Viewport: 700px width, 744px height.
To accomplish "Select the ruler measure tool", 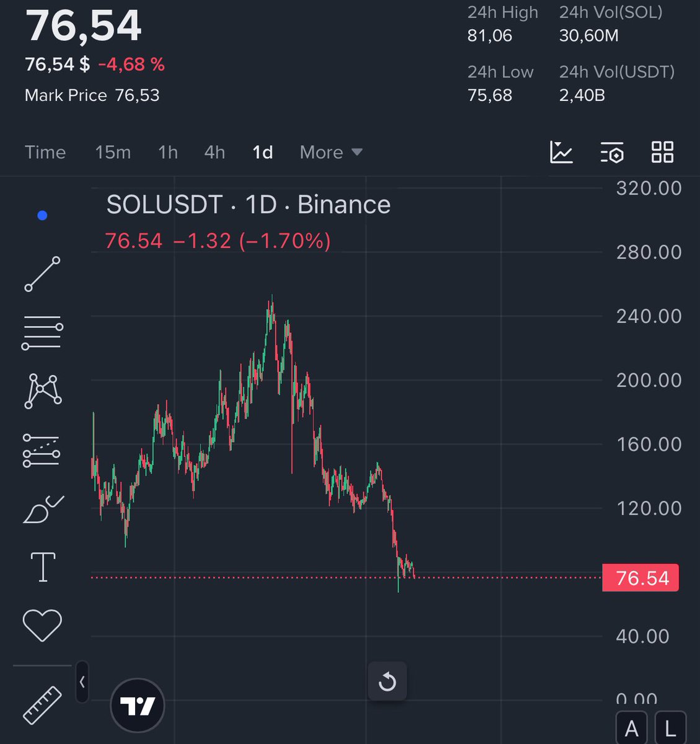I will (42, 705).
